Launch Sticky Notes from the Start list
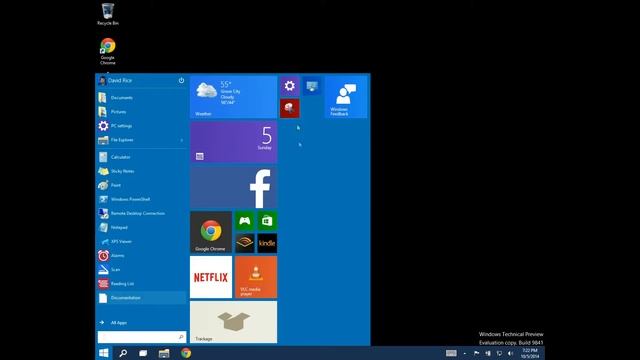Image resolution: width=640 pixels, height=360 pixels. coord(141,171)
